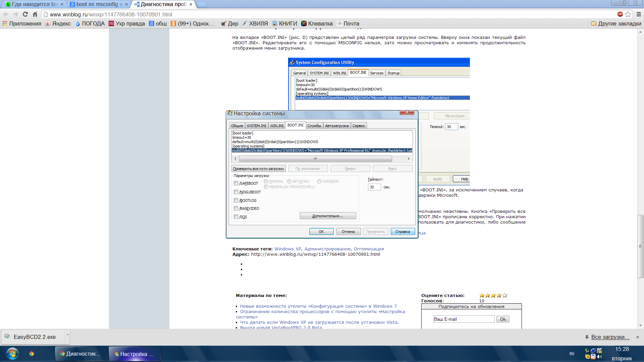
Task: Select the NETWORK radio option
Action: [x=289, y=181]
